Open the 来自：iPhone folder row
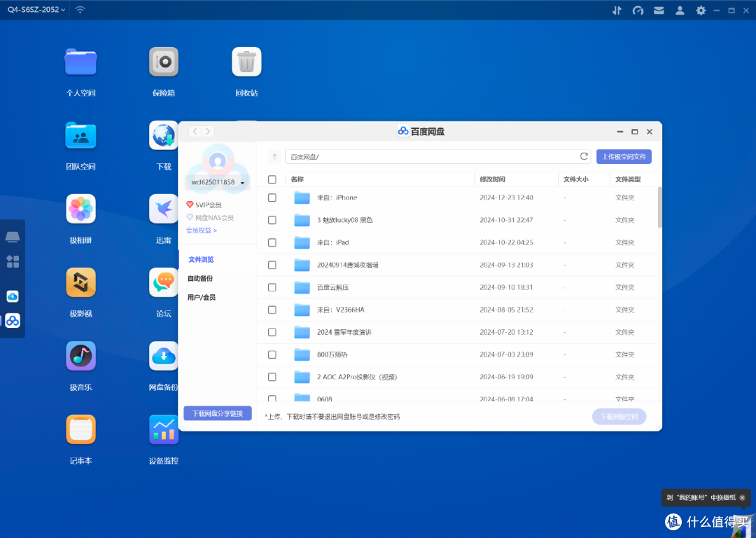Viewport: 756px width, 538px height. pyautogui.click(x=457, y=198)
